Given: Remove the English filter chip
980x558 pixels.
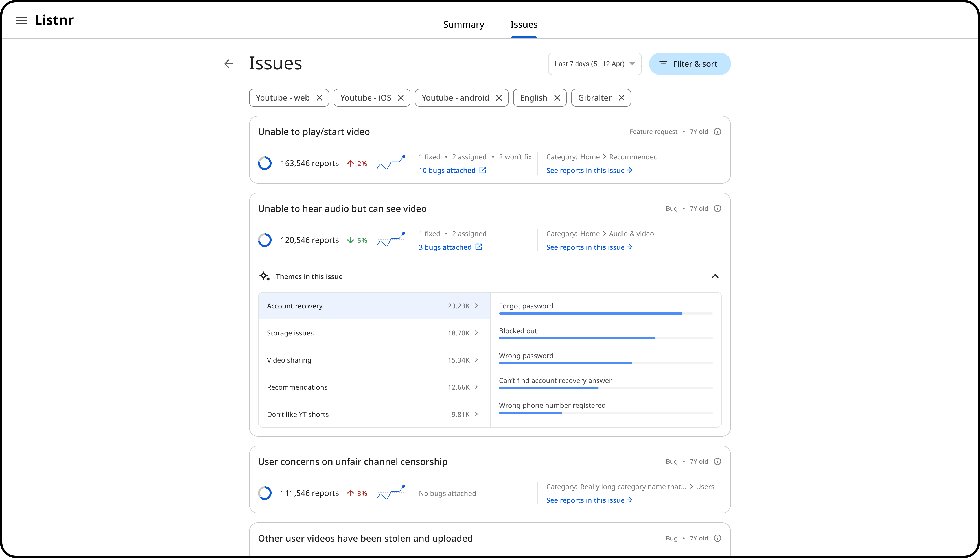Looking at the screenshot, I should [x=557, y=98].
